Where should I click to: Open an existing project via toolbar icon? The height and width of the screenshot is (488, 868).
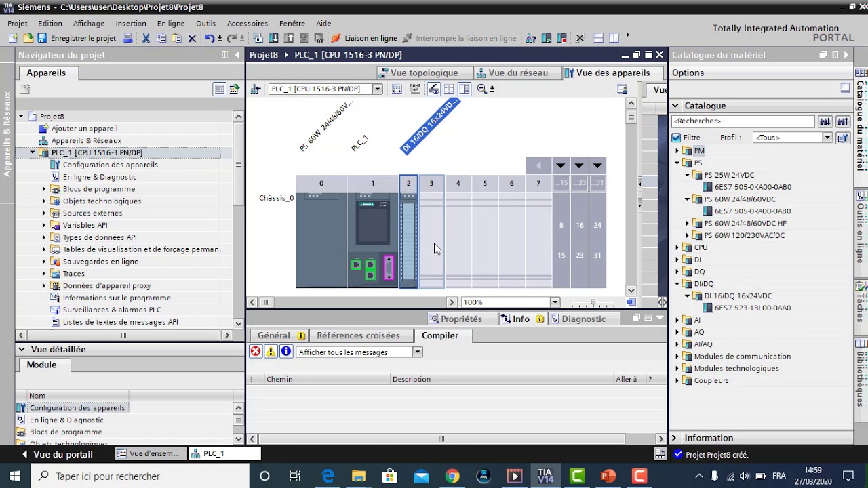[x=28, y=39]
